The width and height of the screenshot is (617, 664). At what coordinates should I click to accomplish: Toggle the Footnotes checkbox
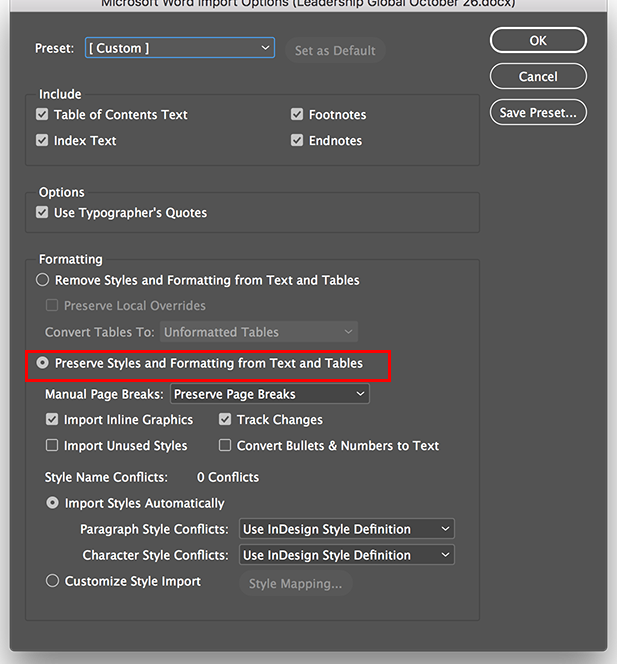297,115
